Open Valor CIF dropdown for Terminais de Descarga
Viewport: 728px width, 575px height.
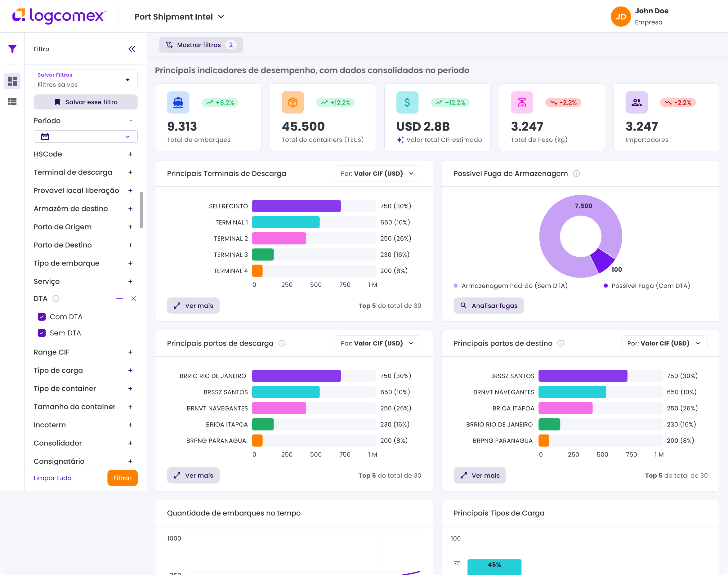click(377, 173)
